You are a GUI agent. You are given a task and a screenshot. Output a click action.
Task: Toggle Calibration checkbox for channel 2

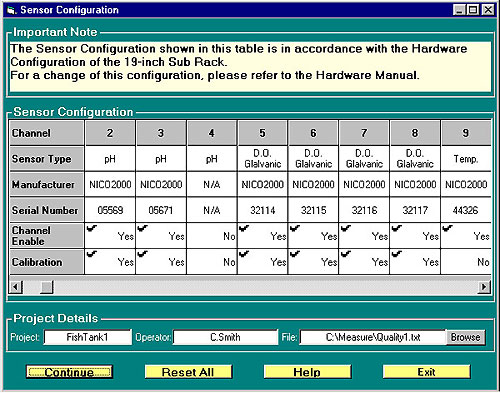[x=92, y=254]
